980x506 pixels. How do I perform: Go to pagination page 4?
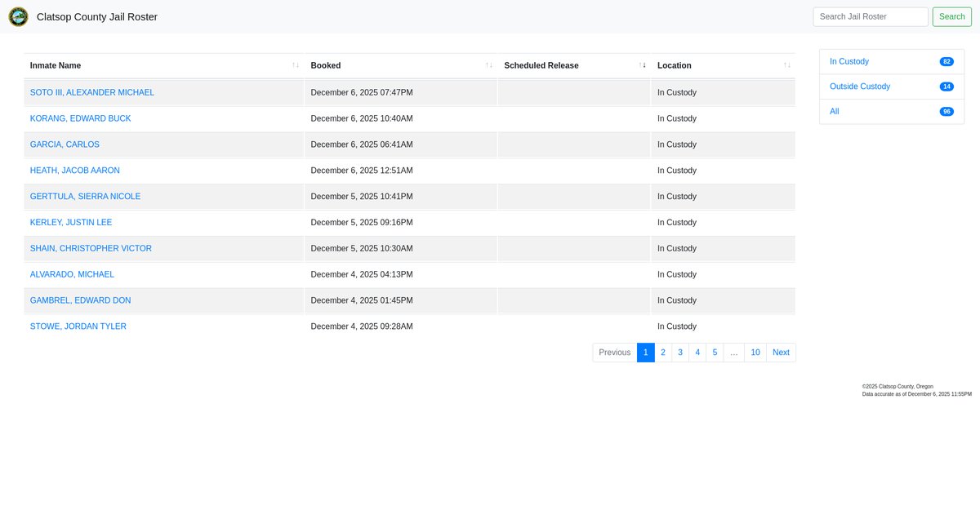pos(697,353)
